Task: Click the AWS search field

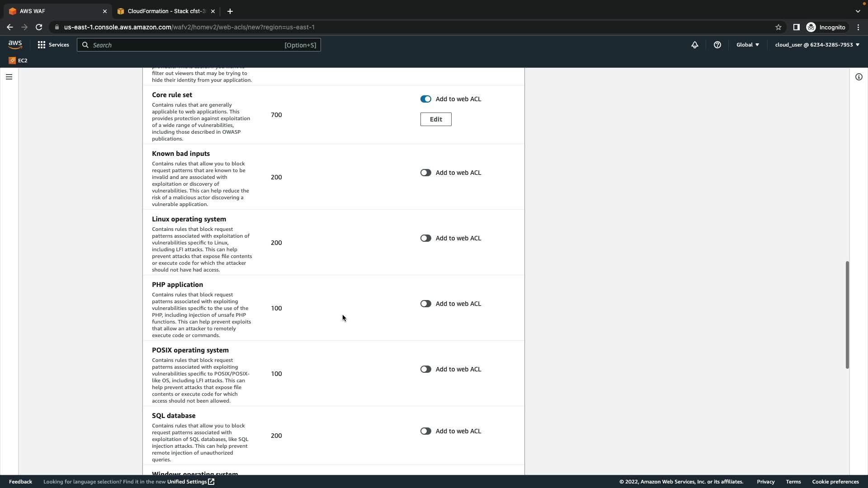Action: 188,45
